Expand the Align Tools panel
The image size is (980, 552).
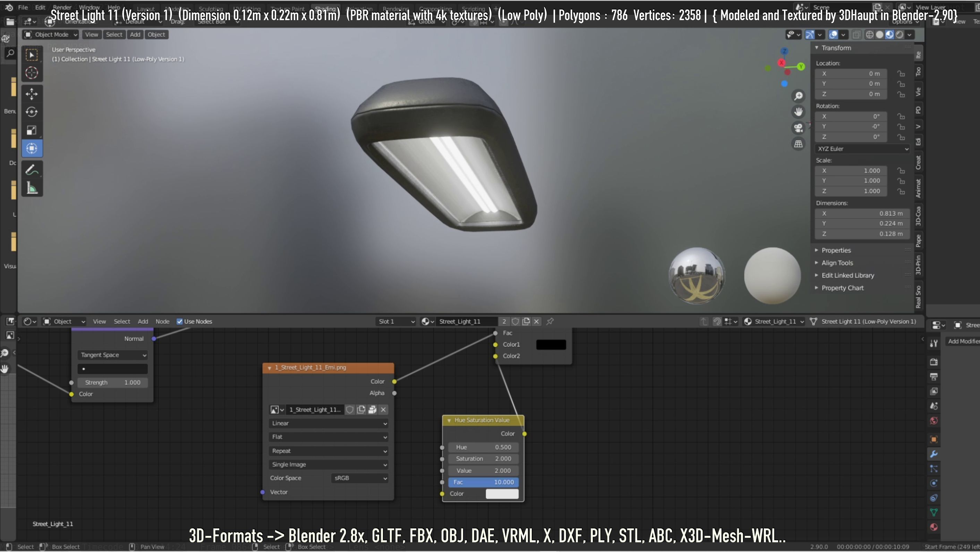[x=837, y=263]
